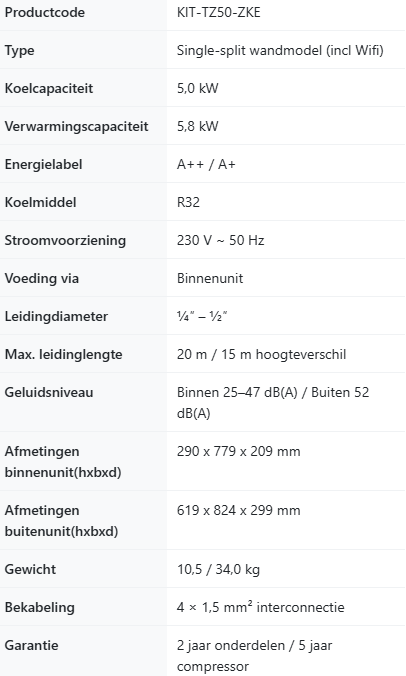The image size is (406, 676).
Task: Click the Geluidsniveau label
Action: pyautogui.click(x=49, y=392)
